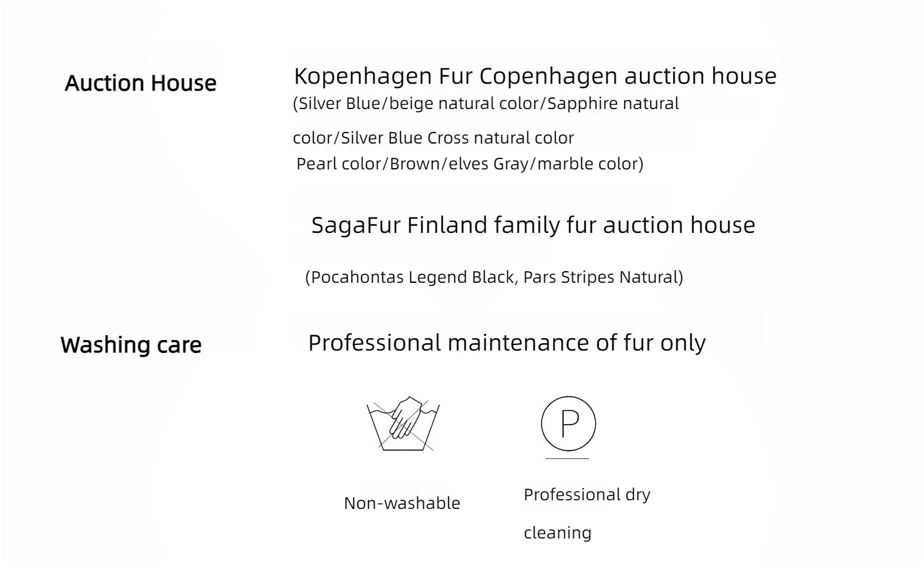Screen dimensions: 924x565
Task: Click the Silver Blue Cross natural color line
Action: point(457,138)
